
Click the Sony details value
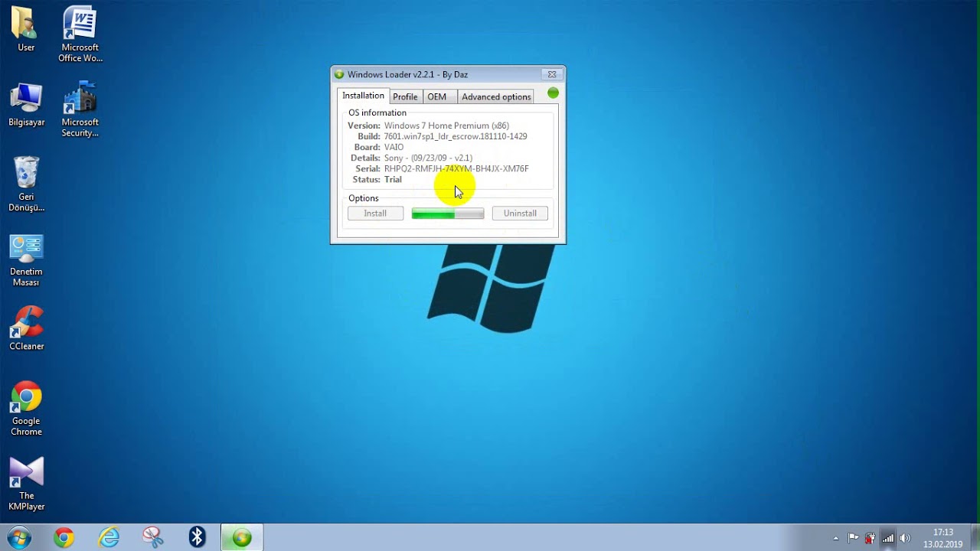coord(428,158)
